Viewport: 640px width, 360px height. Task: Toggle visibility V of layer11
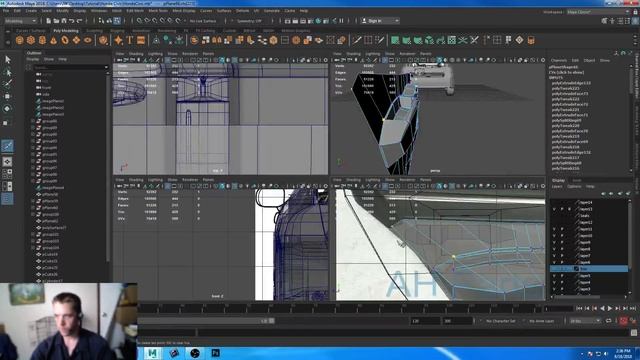click(554, 229)
